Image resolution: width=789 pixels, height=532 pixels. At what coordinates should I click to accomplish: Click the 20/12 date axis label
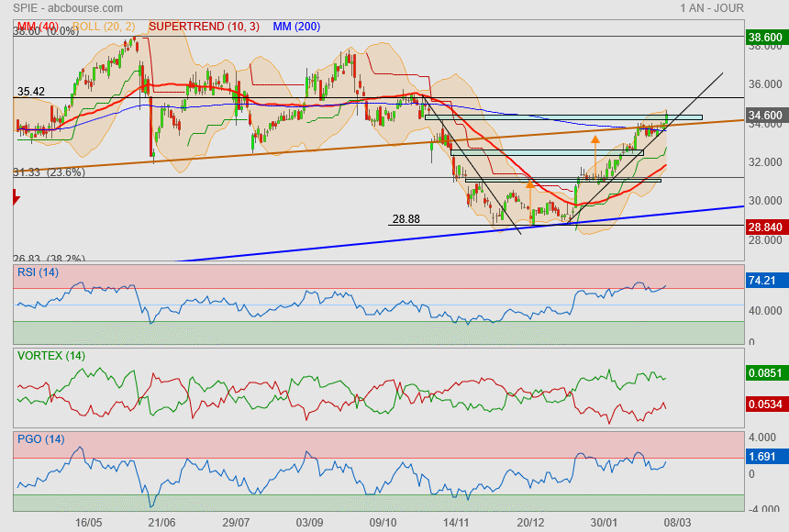tap(530, 523)
